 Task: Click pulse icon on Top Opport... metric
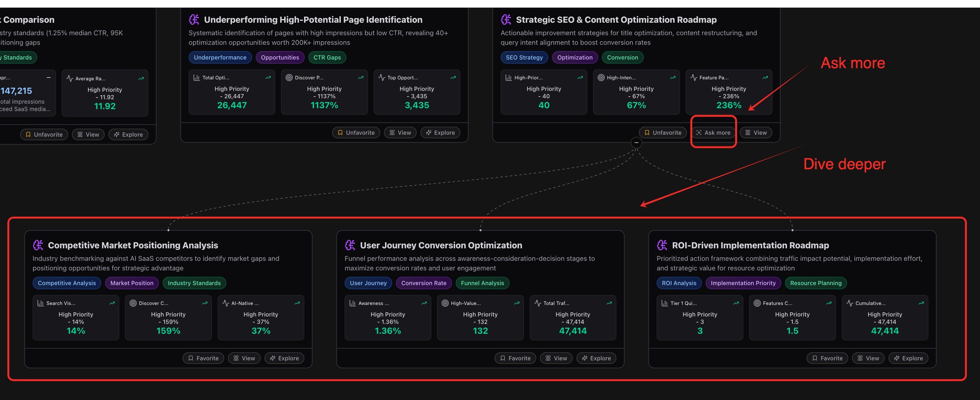click(x=382, y=77)
